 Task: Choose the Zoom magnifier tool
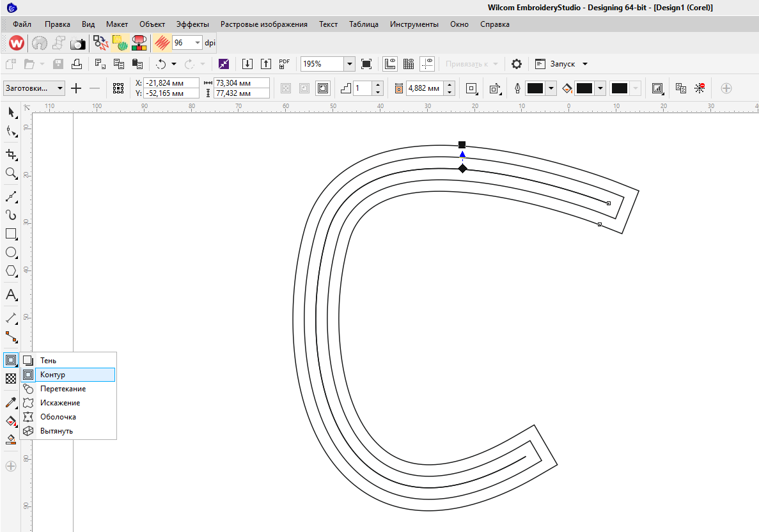pos(11,173)
